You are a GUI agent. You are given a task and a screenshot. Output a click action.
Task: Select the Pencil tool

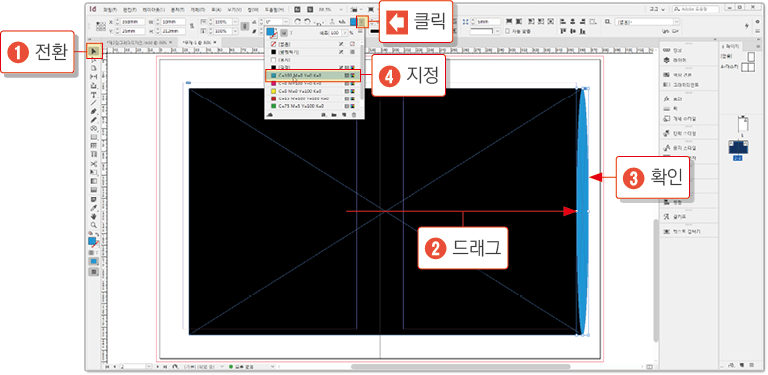[x=94, y=120]
